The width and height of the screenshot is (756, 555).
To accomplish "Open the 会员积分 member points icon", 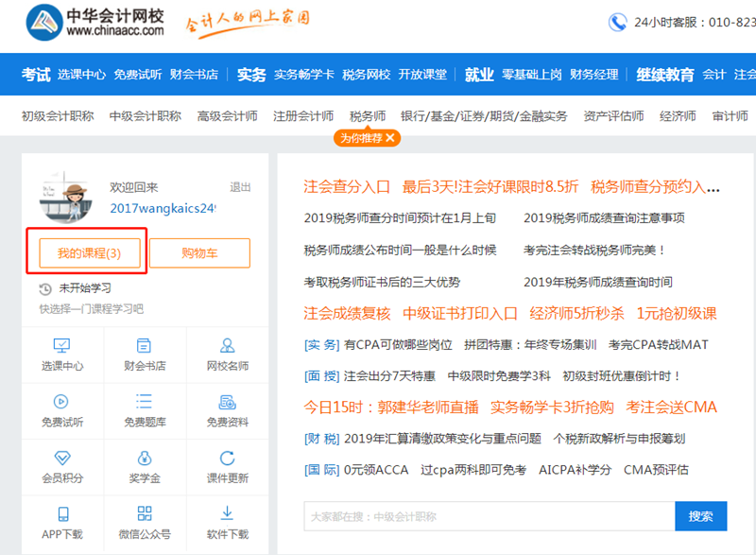I will click(62, 467).
